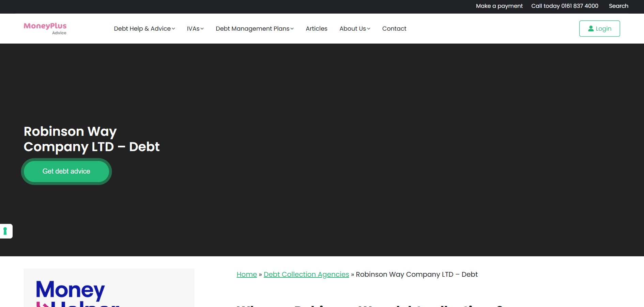Viewport: 644px width, 307px height.
Task: Open the Debt Collection Agencies breadcrumb link
Action: [x=306, y=274]
